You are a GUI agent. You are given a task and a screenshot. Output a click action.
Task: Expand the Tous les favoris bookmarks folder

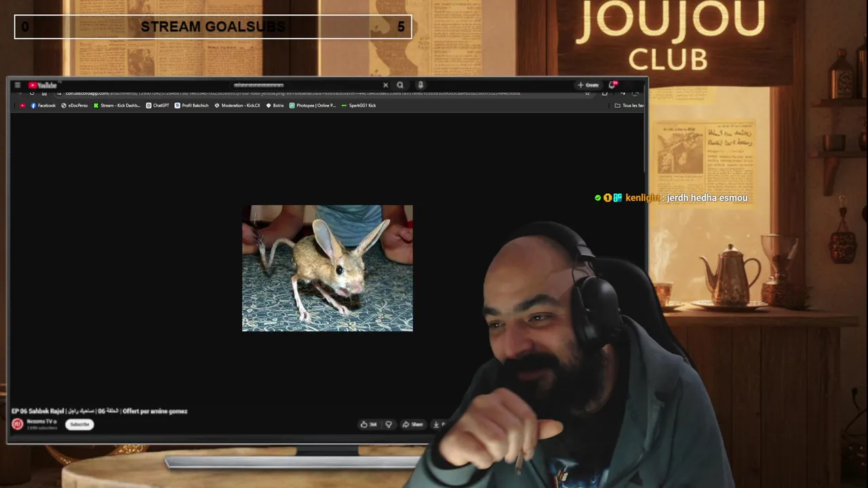629,106
